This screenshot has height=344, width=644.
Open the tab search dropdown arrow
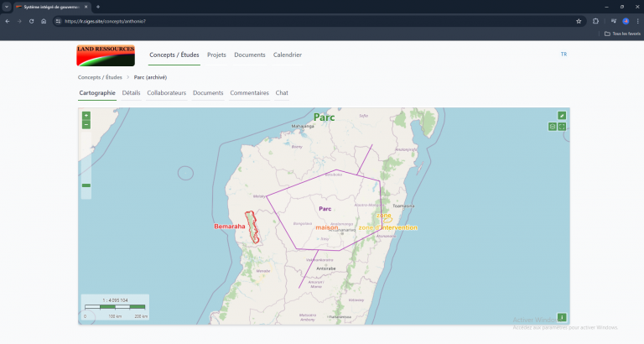pyautogui.click(x=7, y=7)
